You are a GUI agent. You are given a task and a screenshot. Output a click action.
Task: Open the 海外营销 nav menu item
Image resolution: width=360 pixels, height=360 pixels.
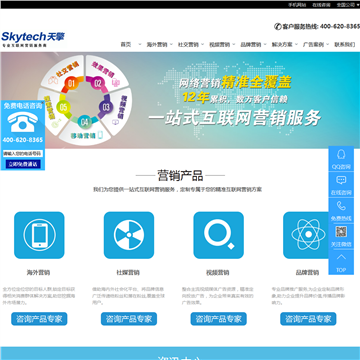(x=157, y=44)
